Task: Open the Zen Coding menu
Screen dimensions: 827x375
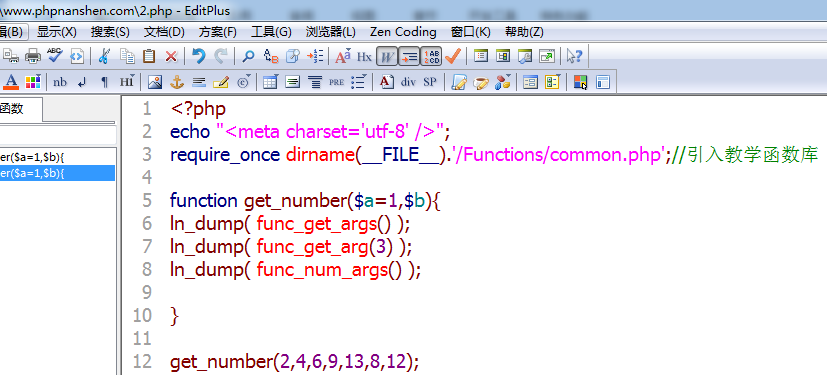Action: tap(403, 32)
